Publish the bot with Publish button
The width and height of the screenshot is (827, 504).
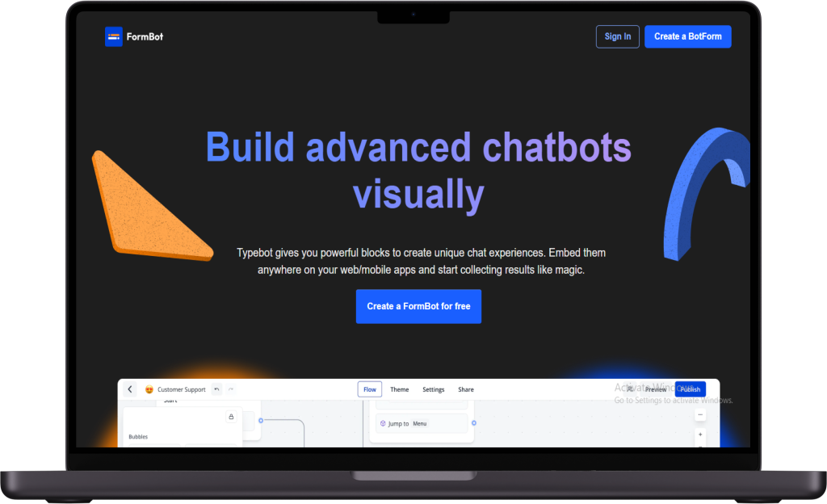690,389
